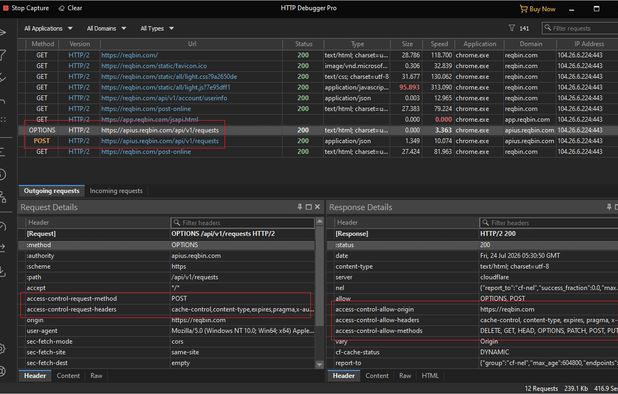This screenshot has height=394, width=618.
Task: Select the access-control-allow-methods response row
Action: pos(473,331)
